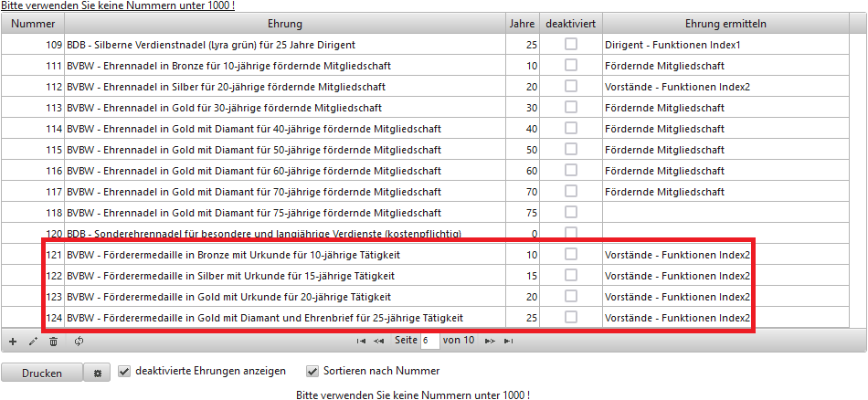
Task: Toggle 'deaktivierte Ehrungen anzeigen' checkbox
Action: (124, 371)
